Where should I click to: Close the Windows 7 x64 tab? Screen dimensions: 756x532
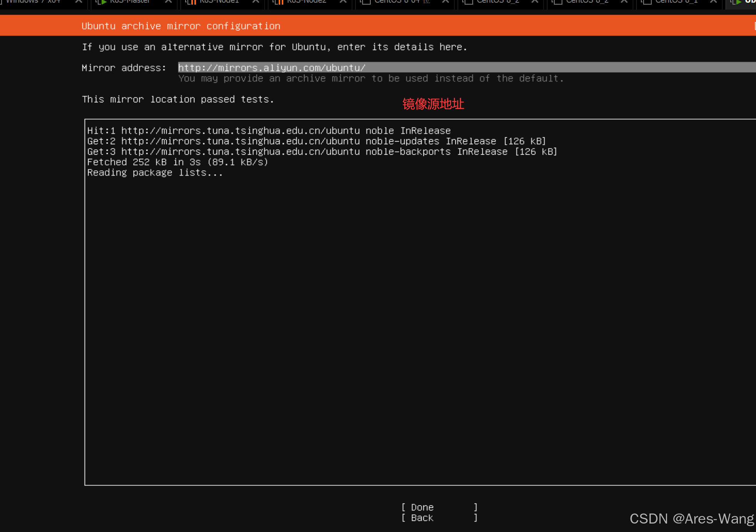click(x=79, y=2)
